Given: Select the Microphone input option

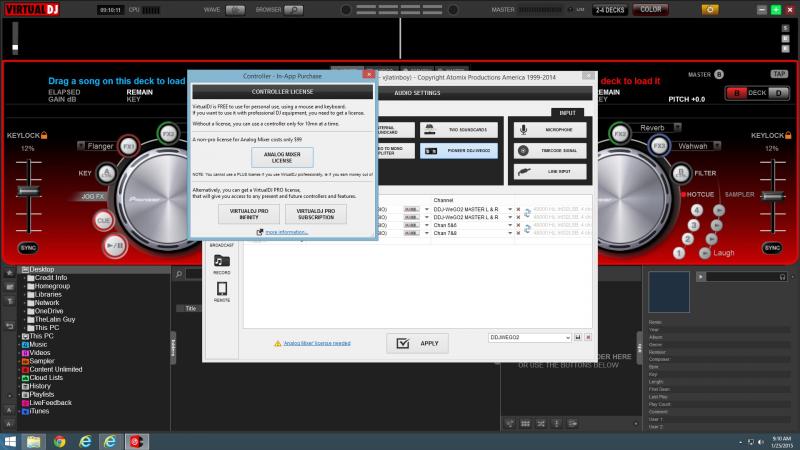Looking at the screenshot, I should pyautogui.click(x=549, y=130).
